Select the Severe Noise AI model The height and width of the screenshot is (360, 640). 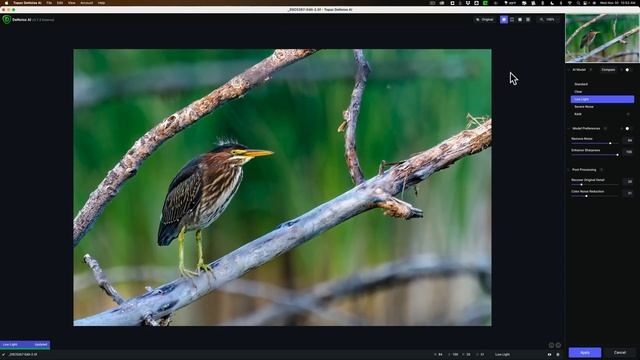point(602,107)
